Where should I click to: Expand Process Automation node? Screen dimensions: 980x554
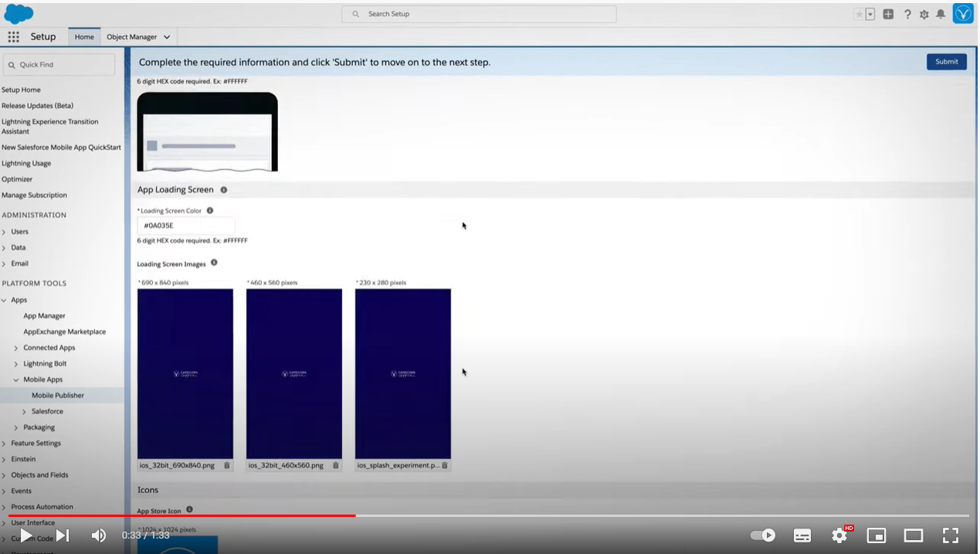coord(4,507)
